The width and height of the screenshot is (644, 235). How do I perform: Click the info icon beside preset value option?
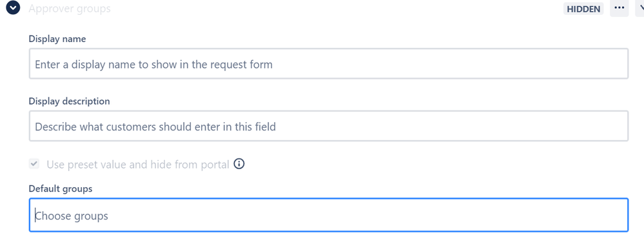[x=239, y=164]
